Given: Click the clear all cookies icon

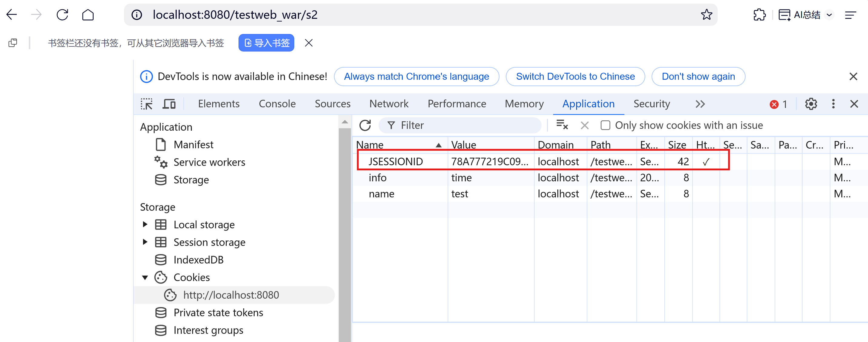Looking at the screenshot, I should click(562, 125).
